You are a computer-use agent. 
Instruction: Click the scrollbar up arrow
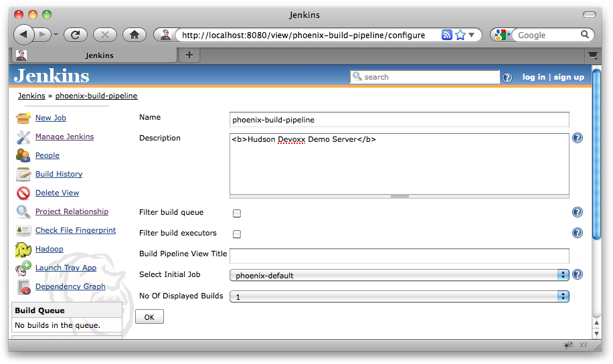coord(596,323)
